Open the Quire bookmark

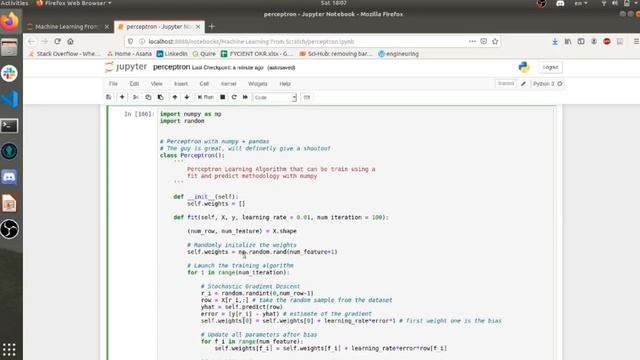coord(204,54)
